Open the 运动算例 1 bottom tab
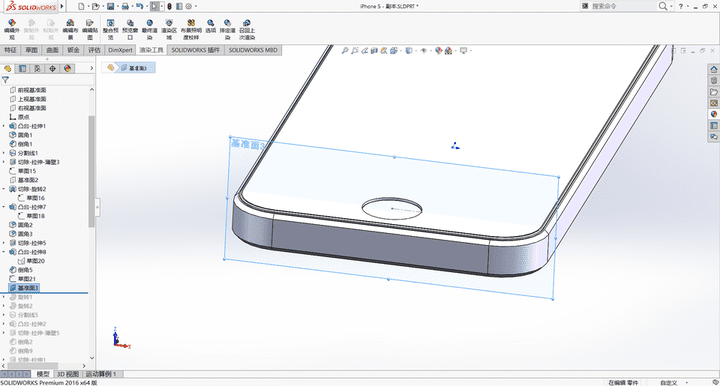Image resolution: width=720 pixels, height=386 pixels. click(x=101, y=374)
